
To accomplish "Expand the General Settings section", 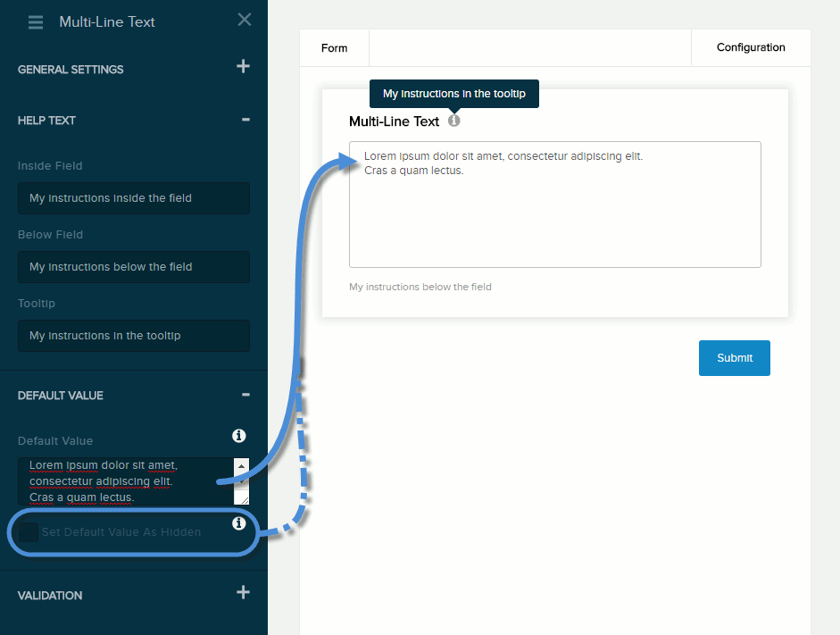I will (243, 67).
